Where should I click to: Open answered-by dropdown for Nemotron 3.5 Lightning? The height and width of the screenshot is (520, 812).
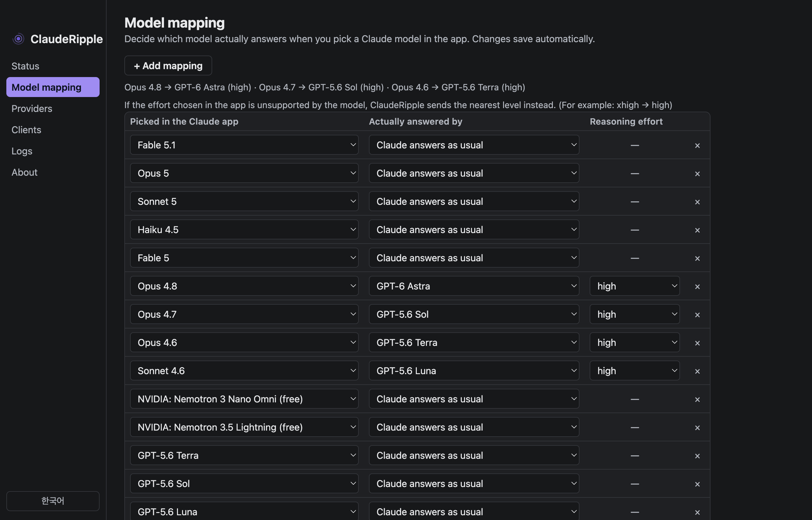474,427
